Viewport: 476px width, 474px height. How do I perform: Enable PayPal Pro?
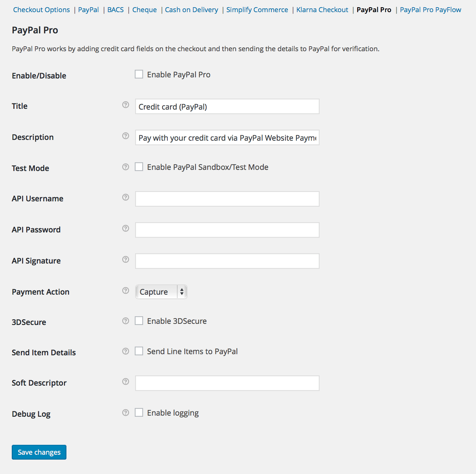pos(139,74)
